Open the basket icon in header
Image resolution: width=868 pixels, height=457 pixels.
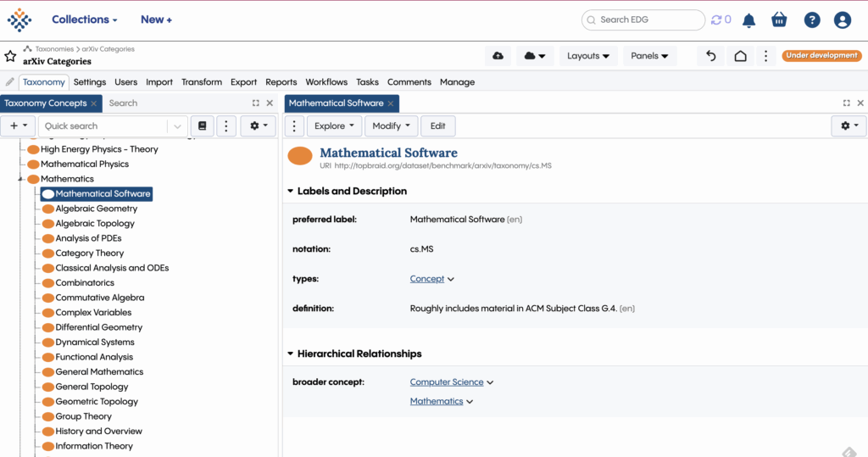coord(779,20)
